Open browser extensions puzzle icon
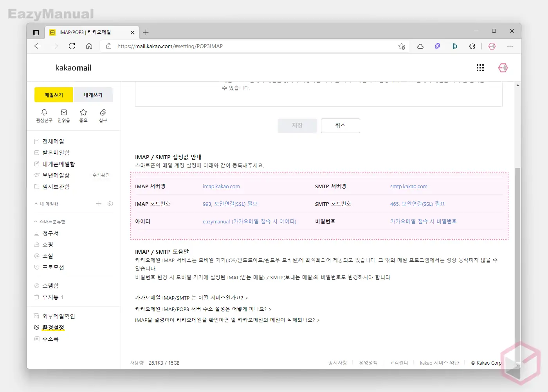This screenshot has height=392, width=548. [x=472, y=46]
